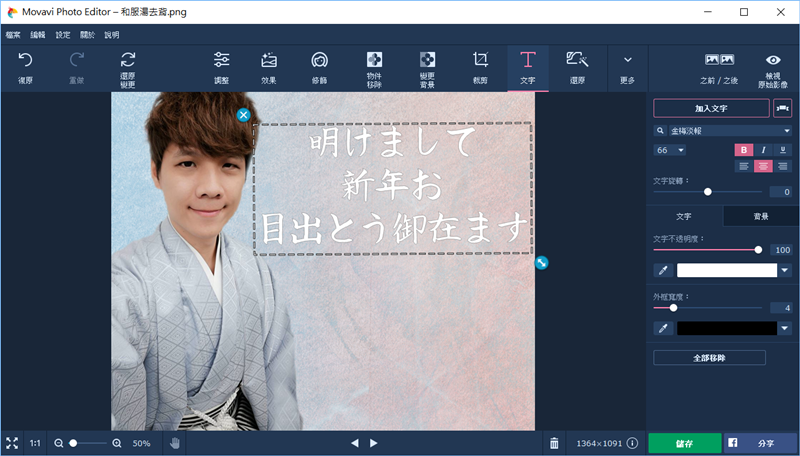Align text to the right
800x456 pixels.
click(x=783, y=166)
